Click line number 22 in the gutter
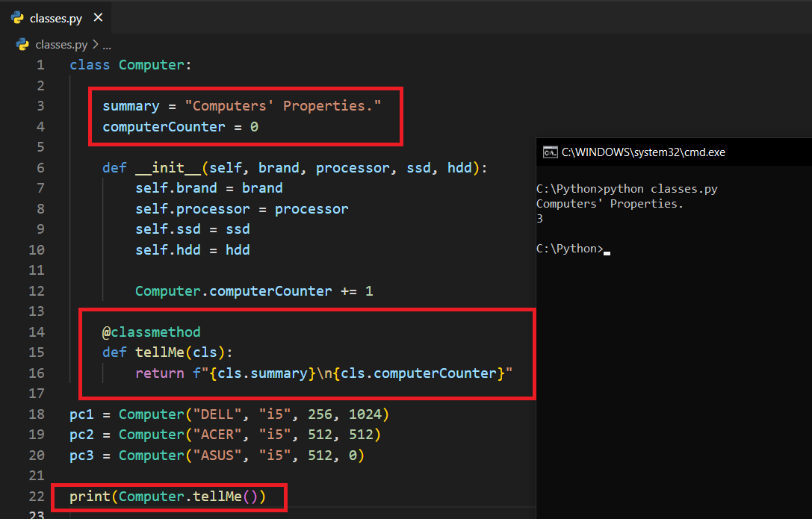This screenshot has width=812, height=519. (x=37, y=496)
